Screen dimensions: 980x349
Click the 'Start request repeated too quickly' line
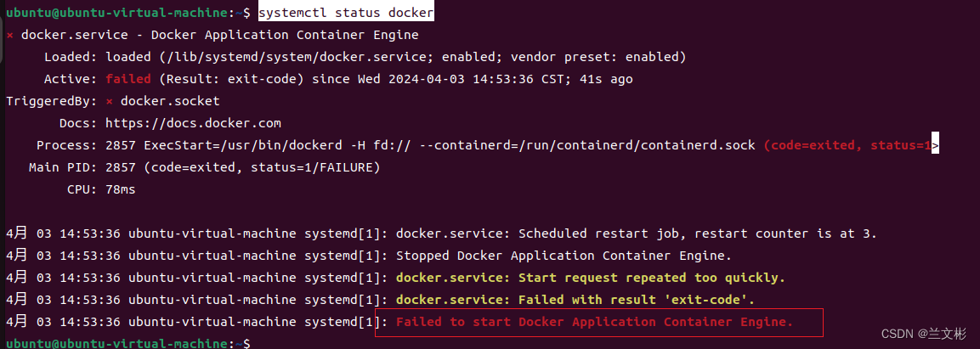pos(590,278)
